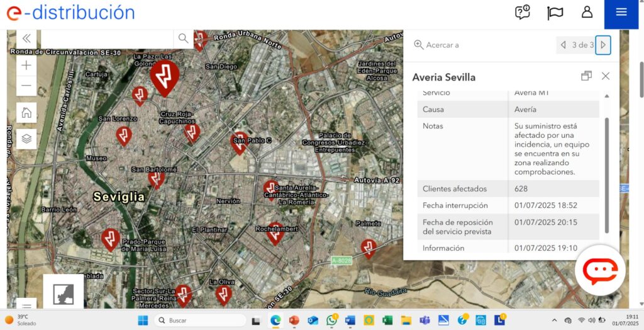Select the outage marker at Sector Sur-La Palmera
The height and width of the screenshot is (330, 644).
point(183,295)
